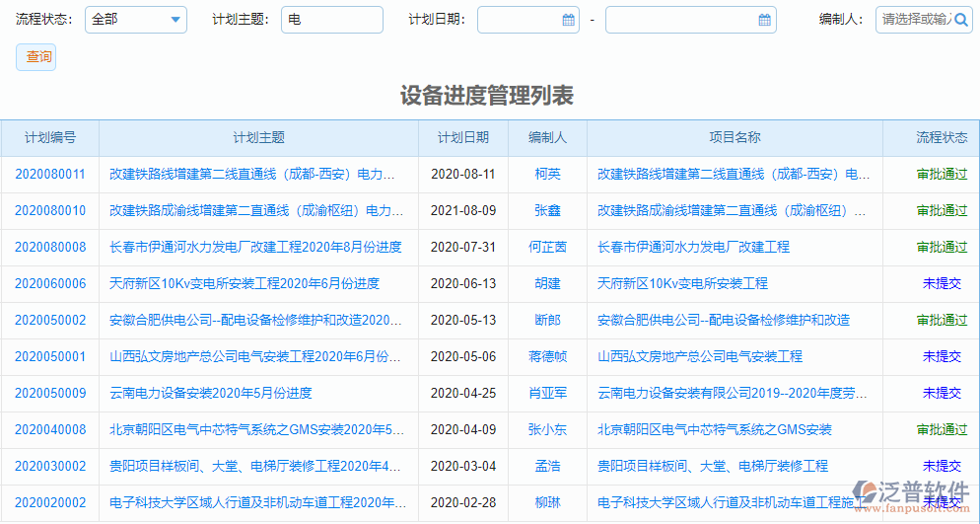The height and width of the screenshot is (524, 980).
Task: Open plan number 2020060006
Action: coord(50,283)
